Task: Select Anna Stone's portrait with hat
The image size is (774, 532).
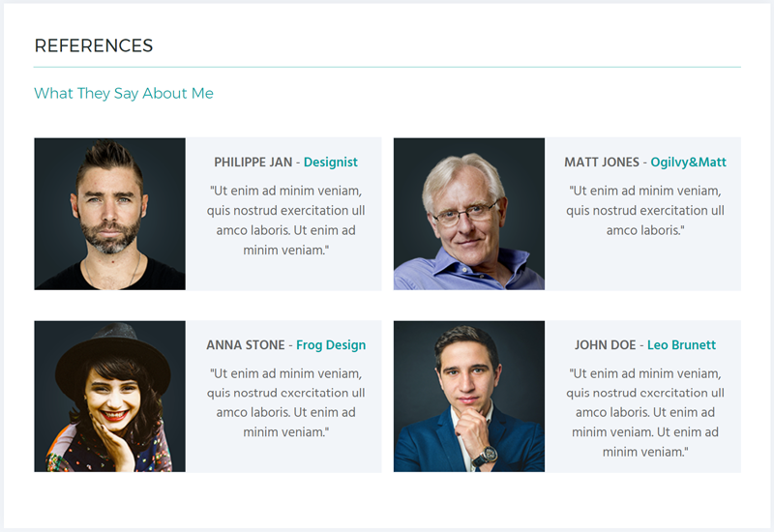Action: (109, 397)
